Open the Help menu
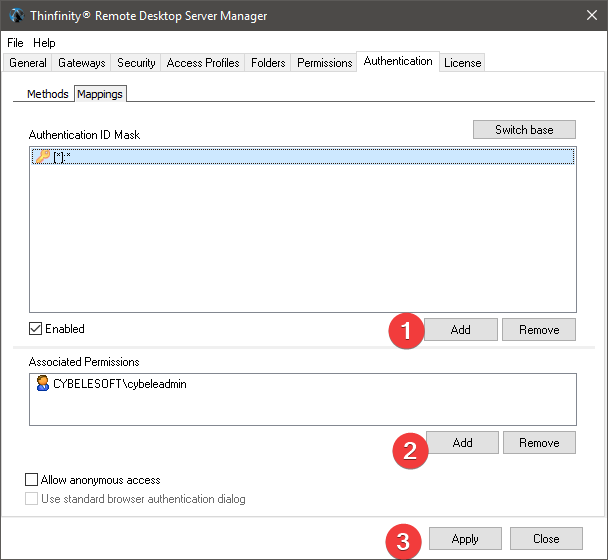608x560 pixels. click(x=44, y=43)
